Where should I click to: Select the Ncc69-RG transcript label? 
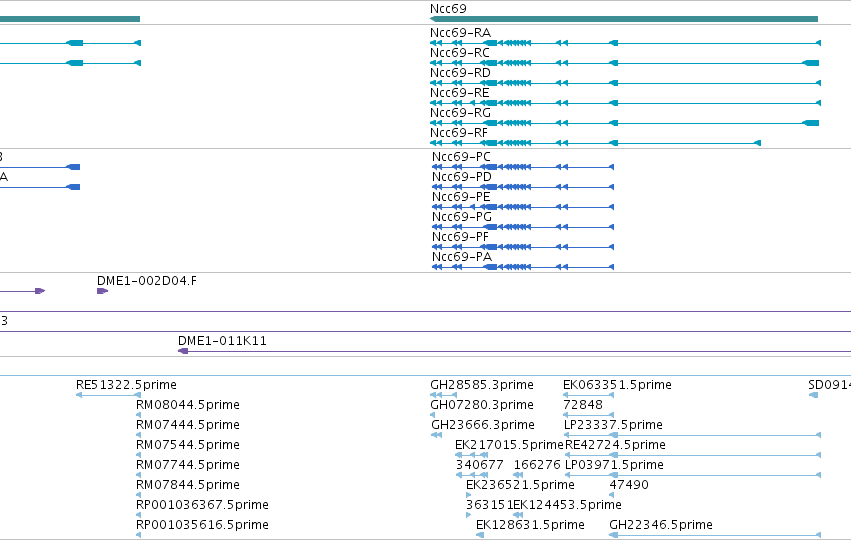[x=460, y=113]
